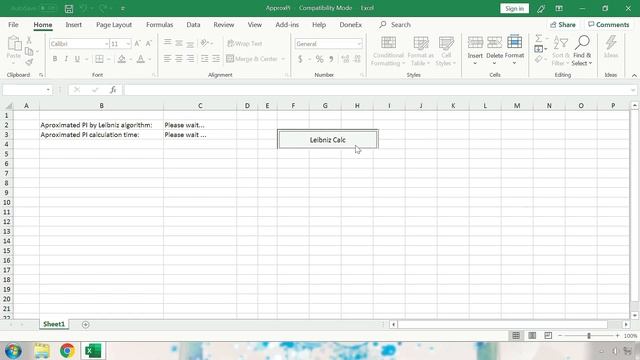The width and height of the screenshot is (640, 360).
Task: Open the number format dropdown
Action: pos(359,44)
